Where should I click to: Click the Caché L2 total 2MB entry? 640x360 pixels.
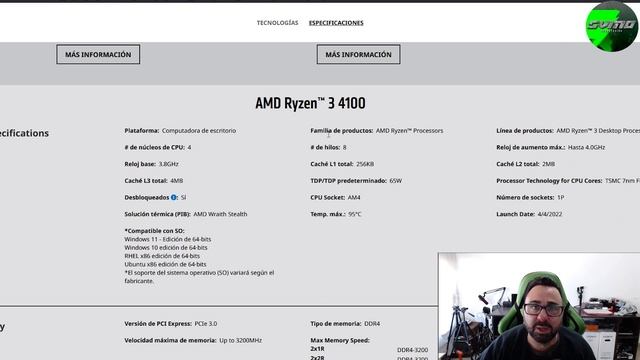(525, 164)
